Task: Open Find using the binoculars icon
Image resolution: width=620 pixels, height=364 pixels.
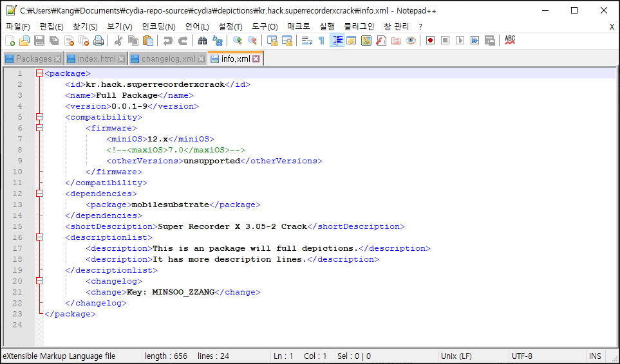Action: [x=202, y=41]
